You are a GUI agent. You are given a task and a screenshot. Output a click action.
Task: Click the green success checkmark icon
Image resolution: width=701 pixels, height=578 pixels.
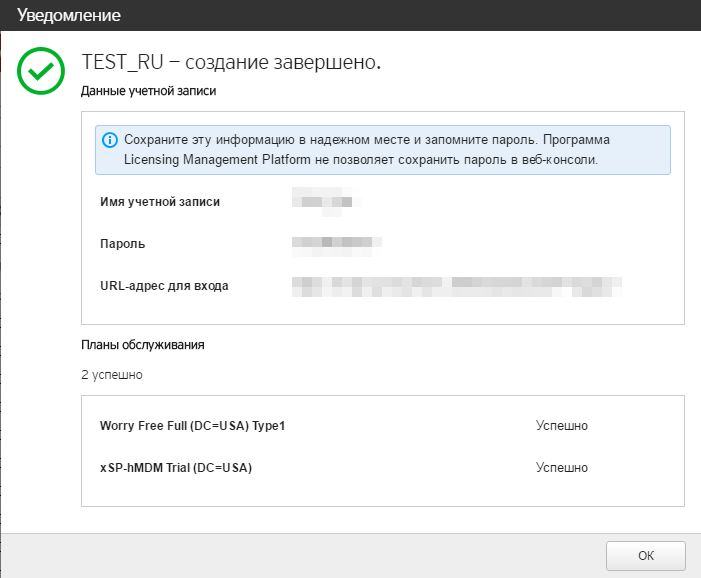tap(42, 72)
